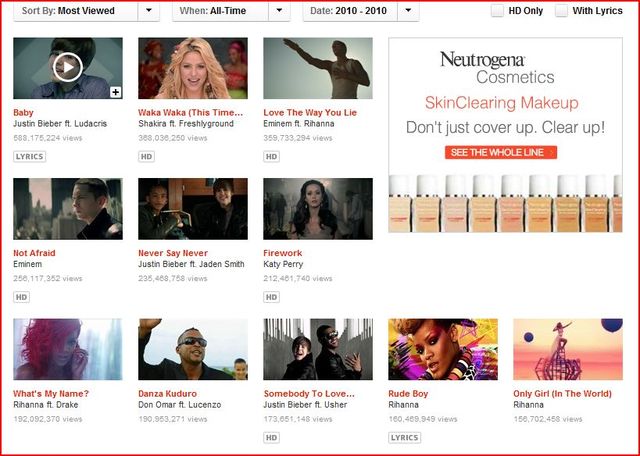The width and height of the screenshot is (640, 456).
Task: Open the Firework title link
Action: (x=283, y=253)
